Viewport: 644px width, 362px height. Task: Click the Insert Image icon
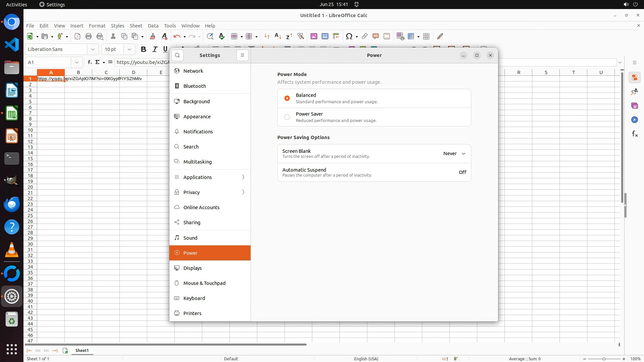click(x=314, y=36)
